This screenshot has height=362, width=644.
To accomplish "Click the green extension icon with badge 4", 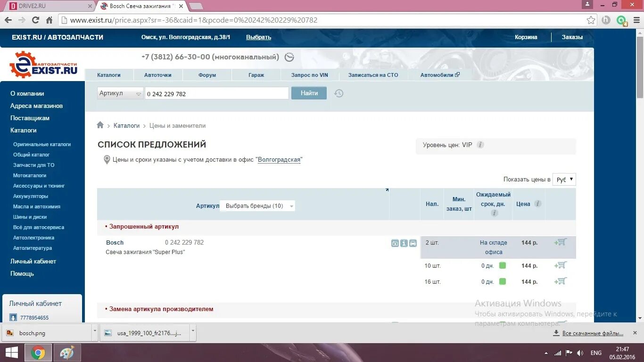I will (622, 21).
